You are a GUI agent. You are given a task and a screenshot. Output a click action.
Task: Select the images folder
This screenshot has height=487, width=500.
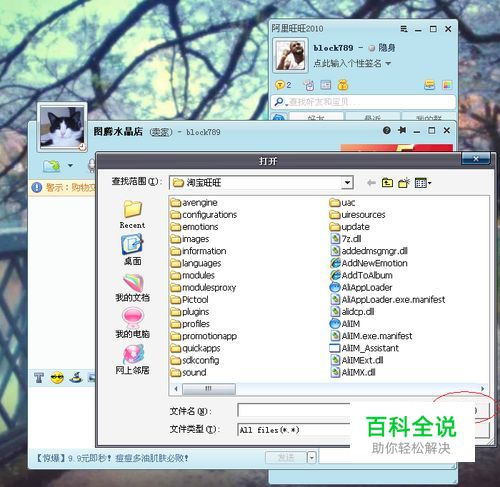(x=190, y=239)
